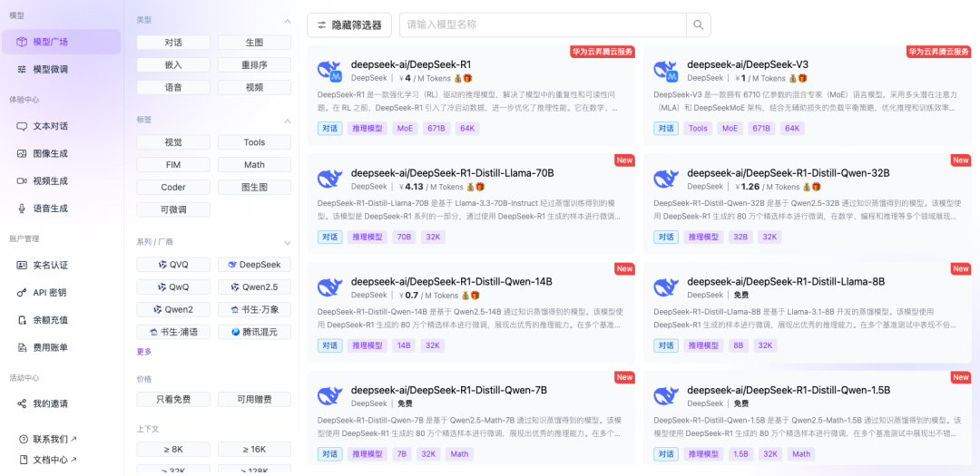
Task: Click the DeepSeek-R1-Distill-Llama-8B whale logo
Action: coord(666,287)
